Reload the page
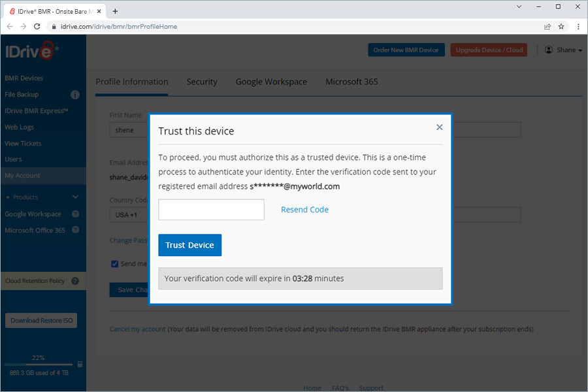This screenshot has width=588, height=392. point(37,27)
